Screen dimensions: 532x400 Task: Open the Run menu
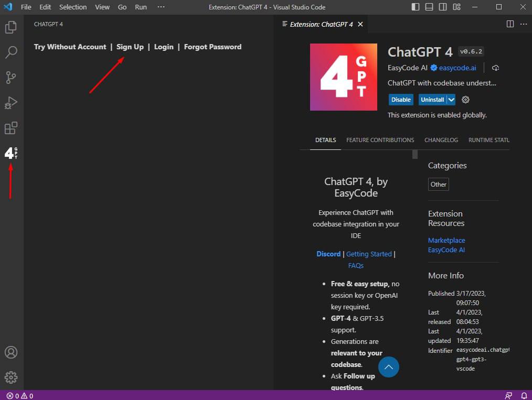click(x=141, y=7)
